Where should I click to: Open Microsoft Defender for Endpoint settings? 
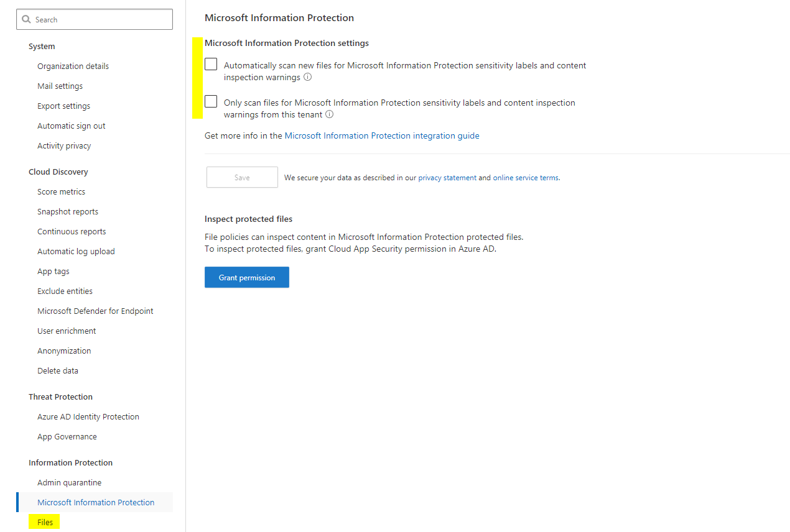(95, 311)
